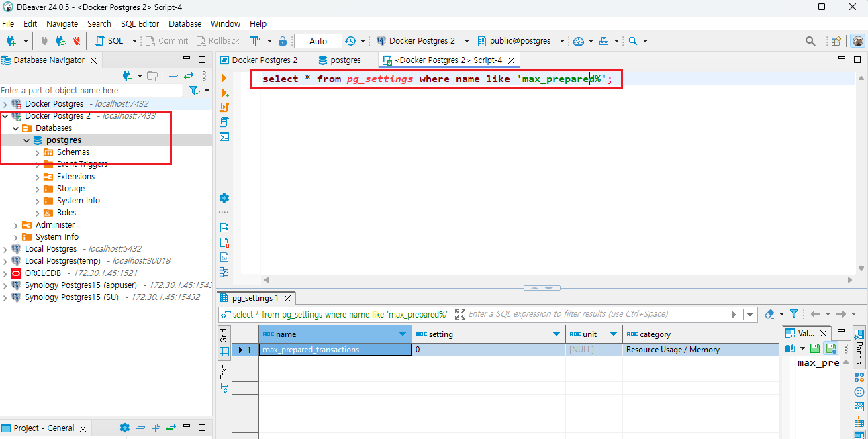The height and width of the screenshot is (439, 868).
Task: Execute SQL statement with orange arrow
Action: coord(224,79)
